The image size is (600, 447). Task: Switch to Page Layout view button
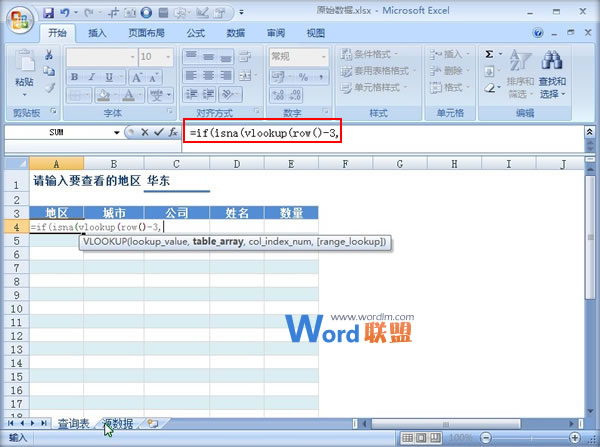[421, 437]
